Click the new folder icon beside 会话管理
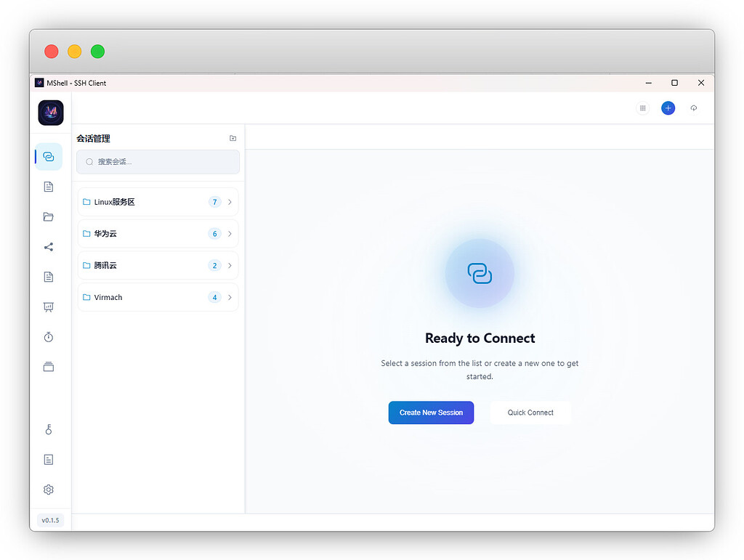The width and height of the screenshot is (744, 560). [233, 138]
